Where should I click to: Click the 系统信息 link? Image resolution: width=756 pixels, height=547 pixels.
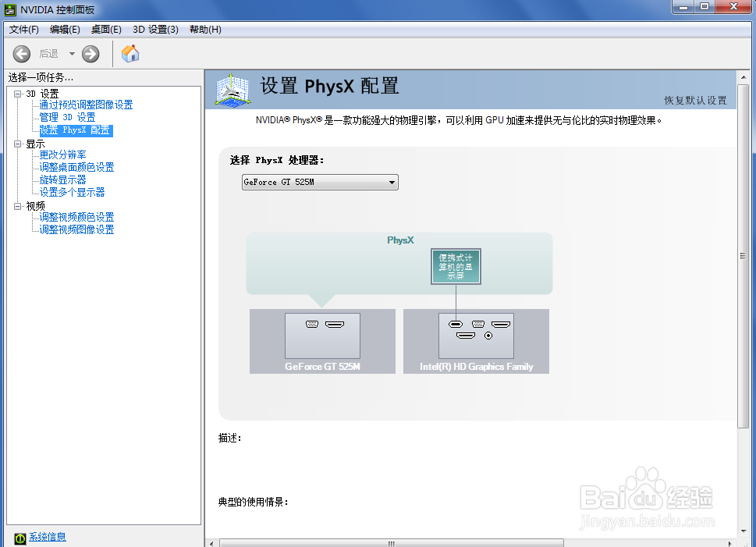click(48, 537)
